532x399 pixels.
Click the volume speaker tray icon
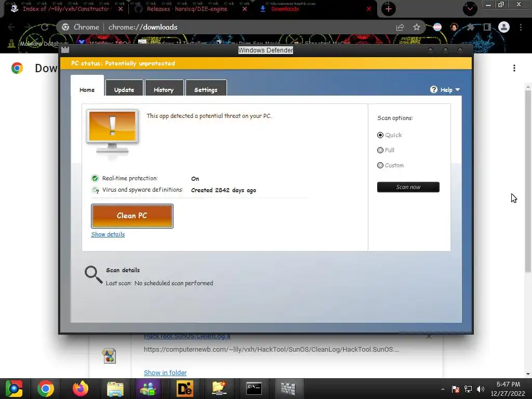[x=481, y=389]
